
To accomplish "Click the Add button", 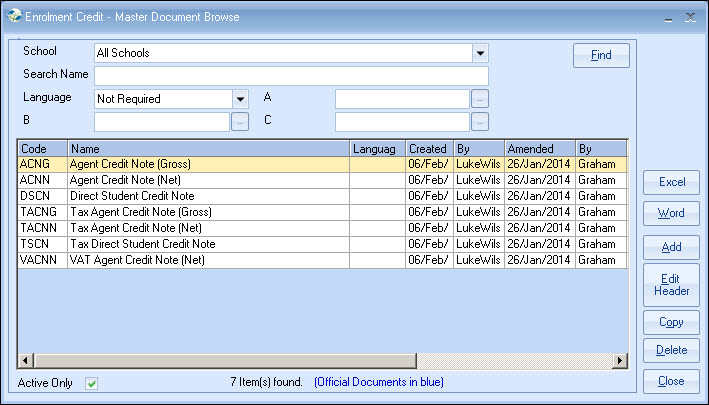I will (x=671, y=246).
